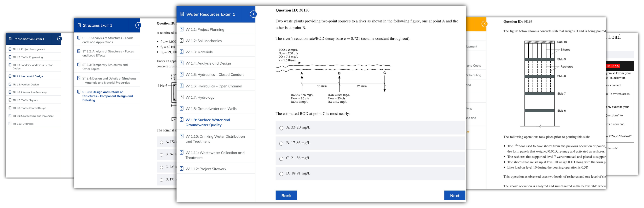Screen dimensions: 644x208
Task: Pick answer D. 18.91 mg/L
Action: pyautogui.click(x=281, y=174)
